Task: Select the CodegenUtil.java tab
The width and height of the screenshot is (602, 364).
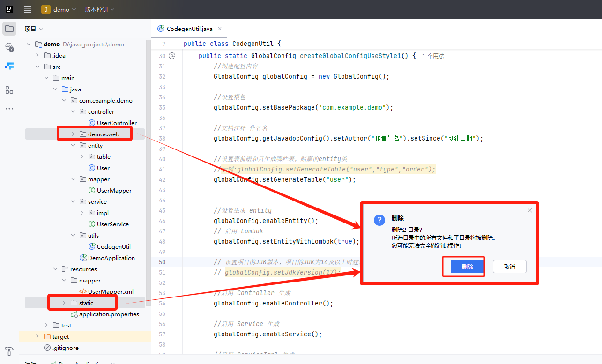Action: point(189,29)
